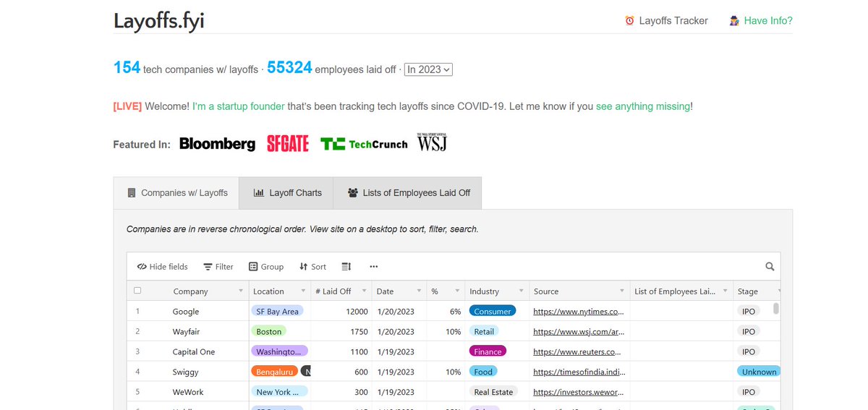Viewport: 868px width, 410px height.
Task: Click the detective icon beside Have Info?
Action: click(x=734, y=20)
